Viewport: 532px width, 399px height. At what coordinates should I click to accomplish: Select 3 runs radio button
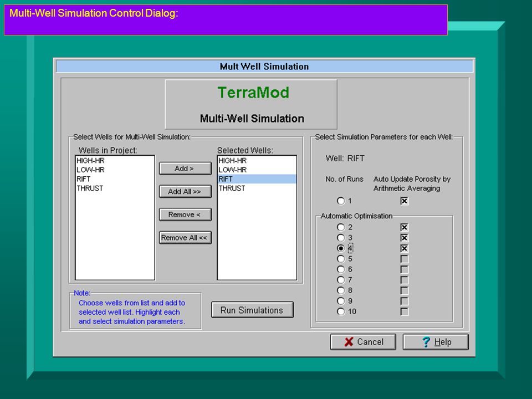pyautogui.click(x=341, y=238)
